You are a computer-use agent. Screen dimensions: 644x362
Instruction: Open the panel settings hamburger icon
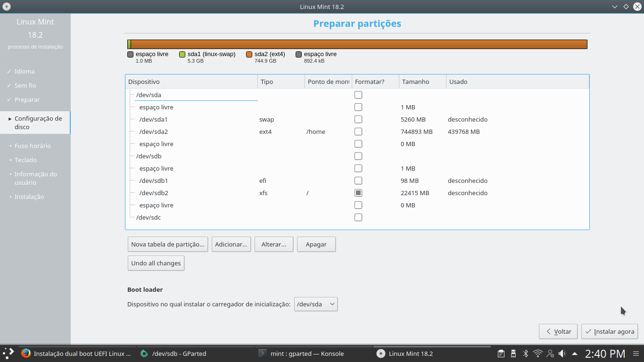click(x=636, y=354)
